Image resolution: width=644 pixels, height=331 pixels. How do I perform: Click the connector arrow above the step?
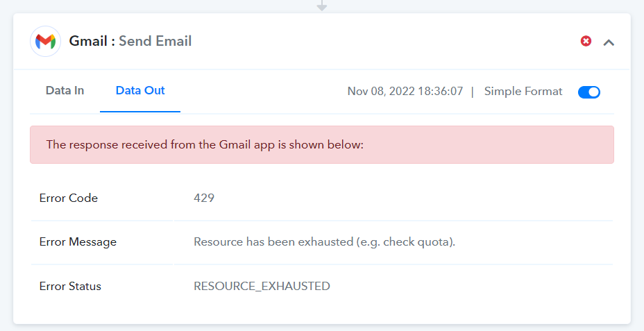(x=322, y=6)
